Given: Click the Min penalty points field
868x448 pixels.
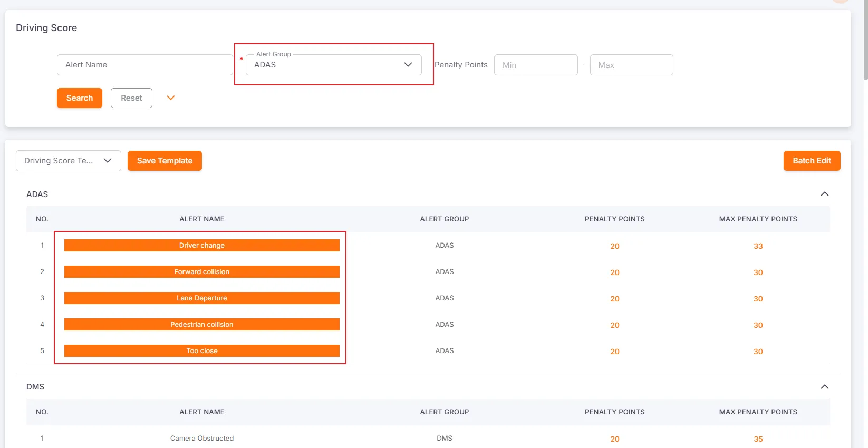Looking at the screenshot, I should (535, 65).
